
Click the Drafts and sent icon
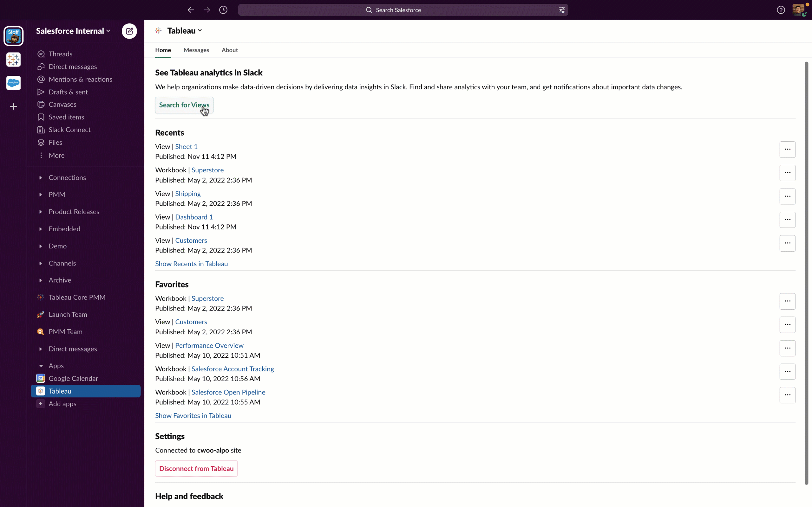click(40, 92)
